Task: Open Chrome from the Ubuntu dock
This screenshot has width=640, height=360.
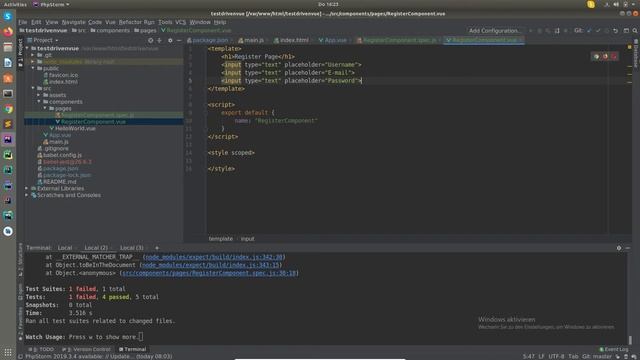Action: (x=8, y=109)
